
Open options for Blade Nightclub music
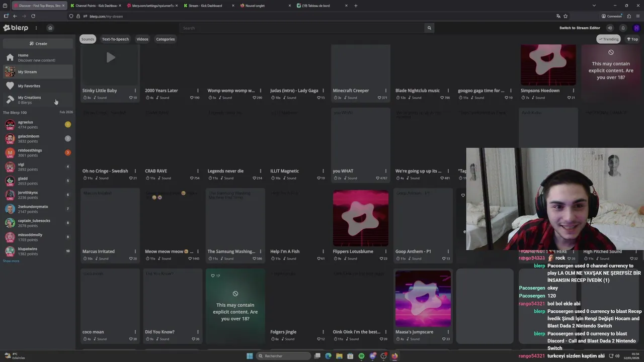pos(448,90)
